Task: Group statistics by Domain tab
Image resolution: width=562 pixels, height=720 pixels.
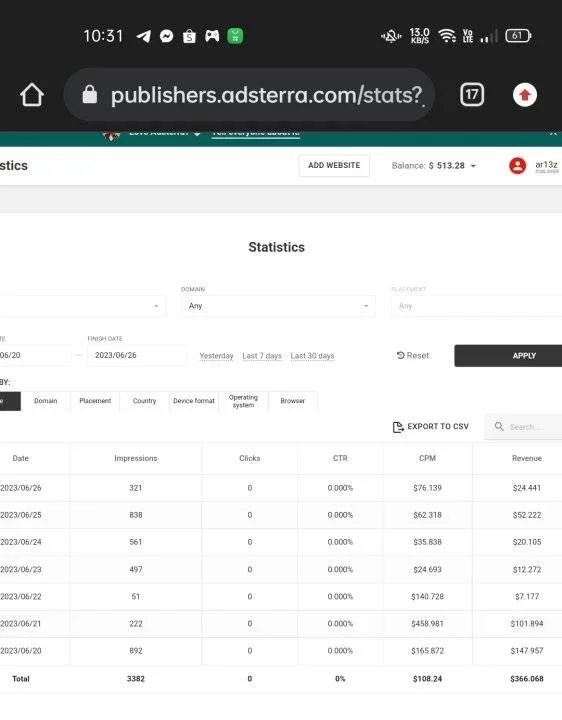Action: [45, 401]
